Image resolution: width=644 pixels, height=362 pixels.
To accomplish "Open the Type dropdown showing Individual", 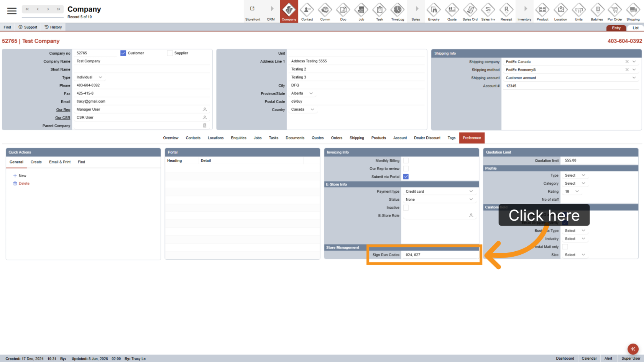I will pos(89,77).
